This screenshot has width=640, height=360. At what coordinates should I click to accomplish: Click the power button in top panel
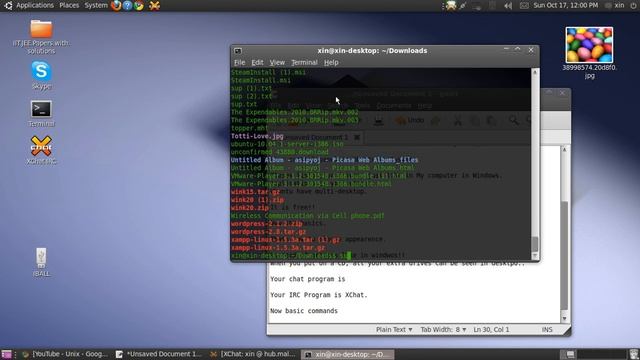[x=633, y=6]
